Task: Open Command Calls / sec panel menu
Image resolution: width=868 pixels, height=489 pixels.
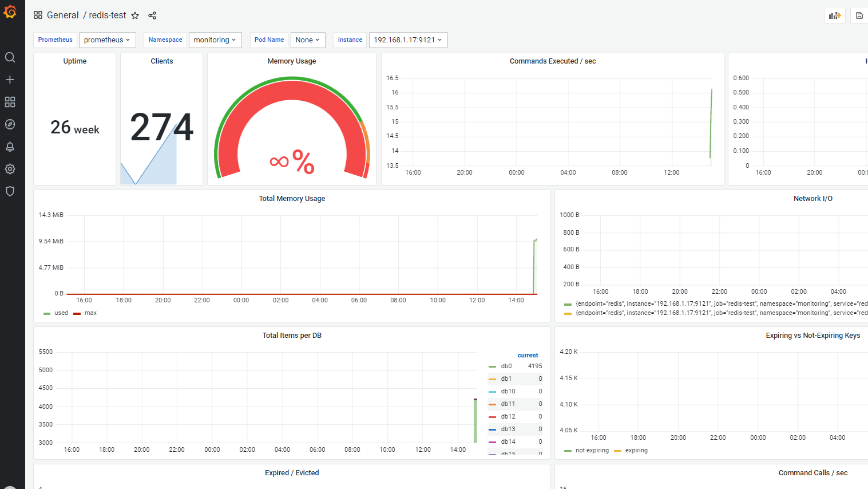Action: pyautogui.click(x=813, y=473)
